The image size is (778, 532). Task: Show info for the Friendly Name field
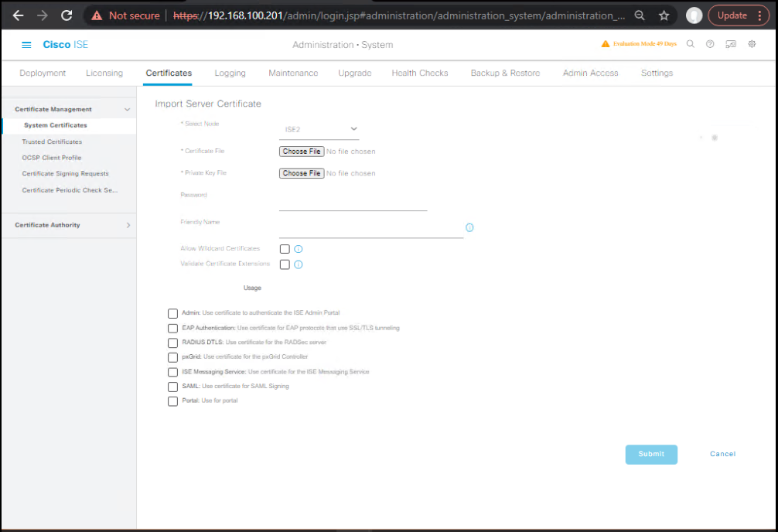[469, 227]
